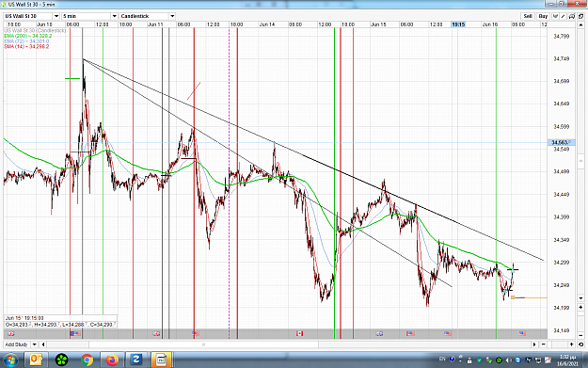Viewport: 588px width, 368px height.
Task: Click the horizontal zoom plus button
Action: (x=571, y=344)
